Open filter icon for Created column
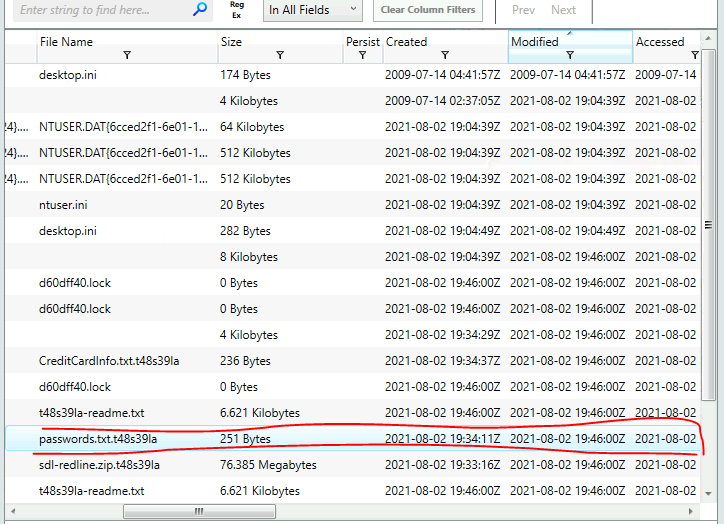The height and width of the screenshot is (524, 724). click(445, 55)
